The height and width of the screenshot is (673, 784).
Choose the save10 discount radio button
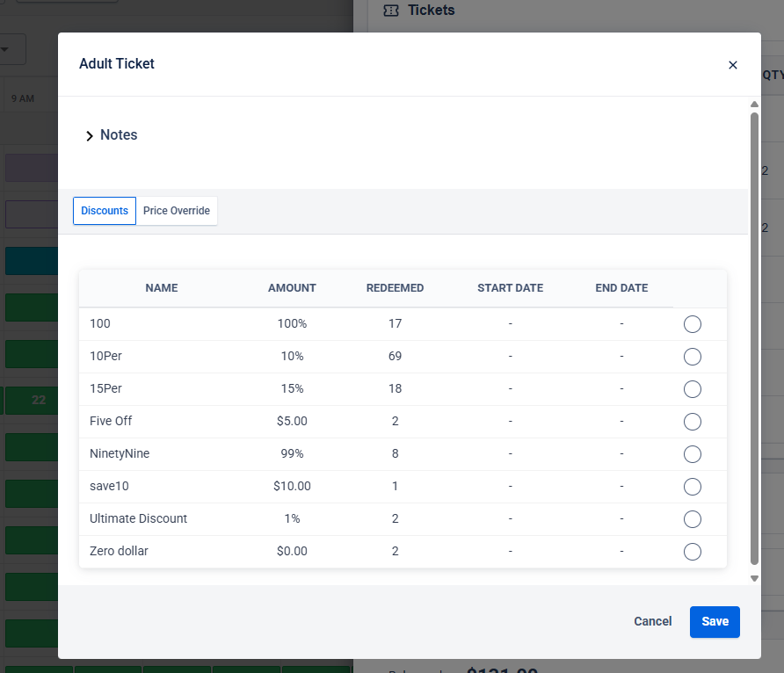tap(692, 487)
